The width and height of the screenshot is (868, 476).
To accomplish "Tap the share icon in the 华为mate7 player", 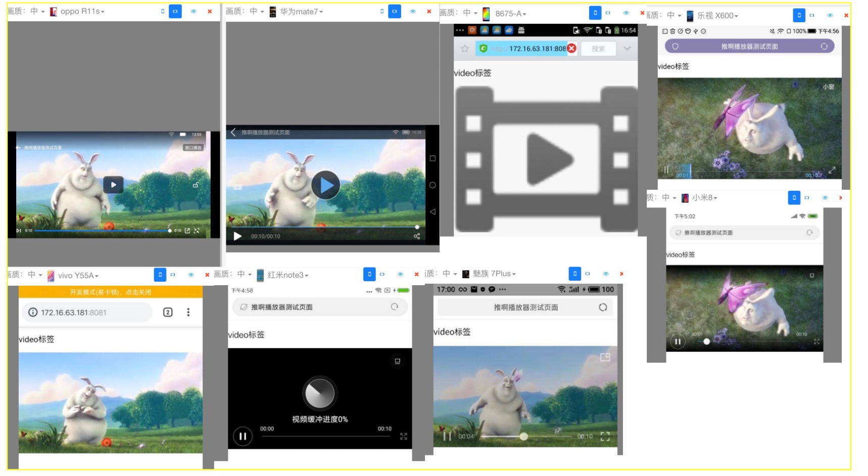I will (x=417, y=236).
